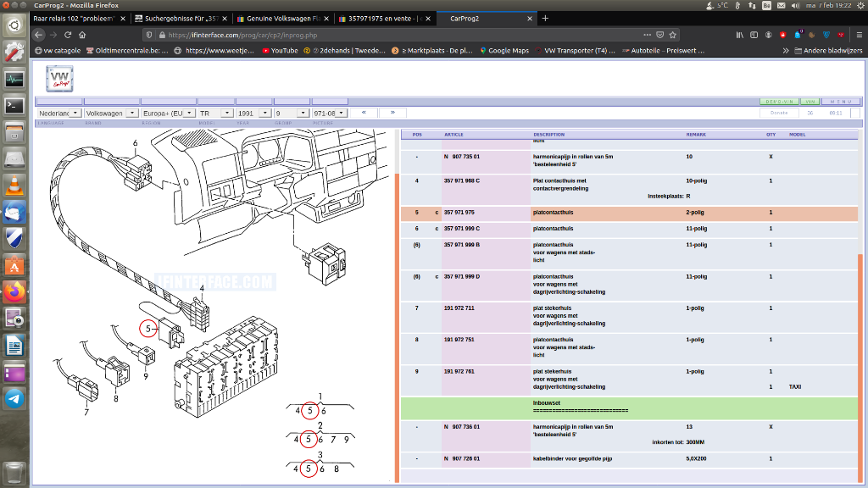Launch Telegram from the dock
This screenshot has width=868, height=488.
pos(14,398)
